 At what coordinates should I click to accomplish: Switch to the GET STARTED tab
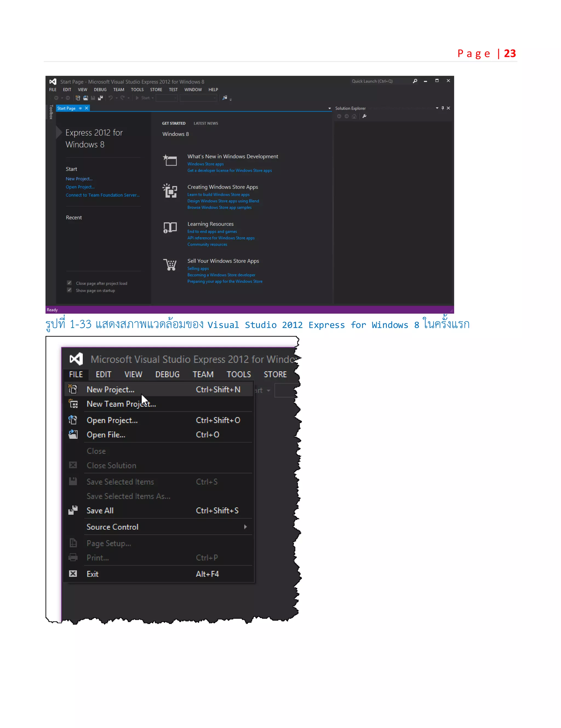(x=174, y=123)
